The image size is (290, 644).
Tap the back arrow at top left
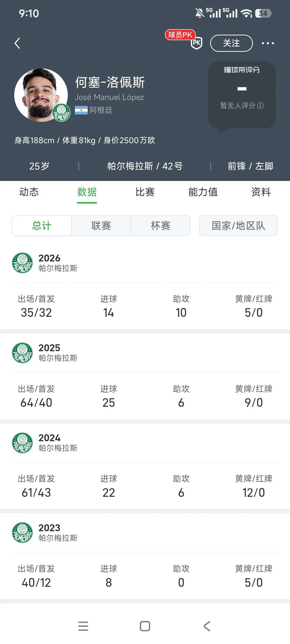pyautogui.click(x=17, y=43)
